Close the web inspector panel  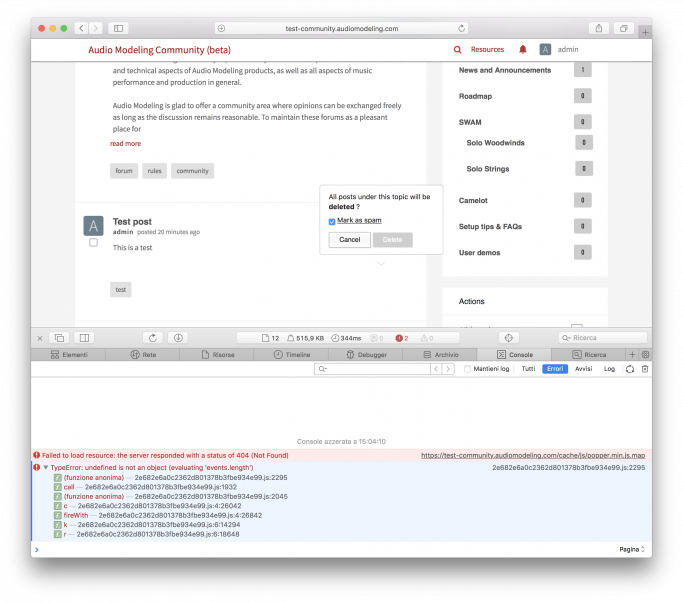click(x=40, y=338)
